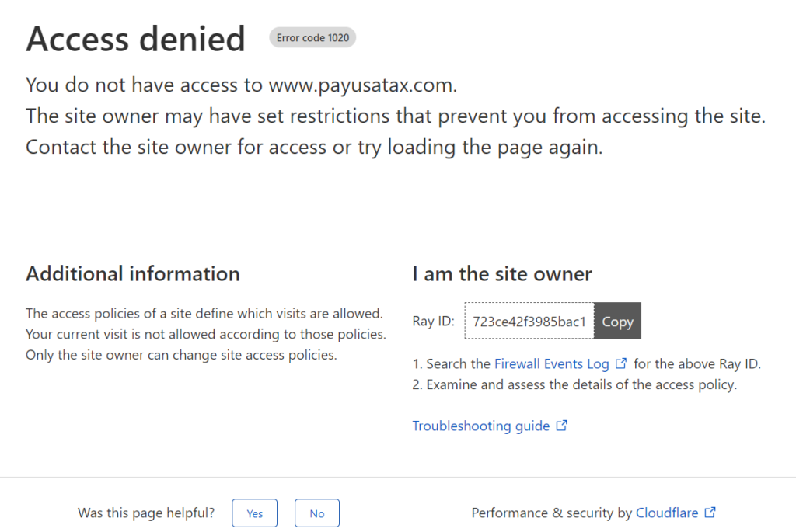Click step 2 'Examine and assess' instruction
Image resolution: width=796 pixels, height=532 pixels.
click(574, 384)
